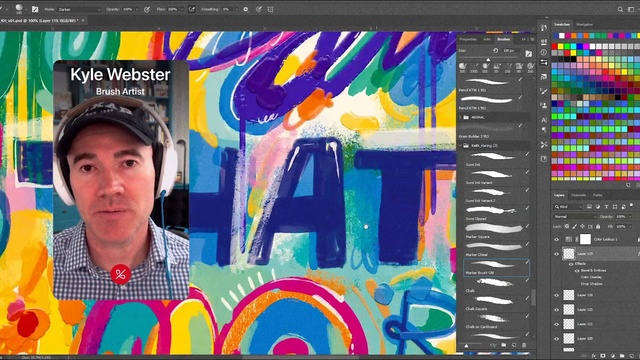Image resolution: width=640 pixels, height=360 pixels.
Task: Open symmetry paint options icon
Action: tap(270, 9)
